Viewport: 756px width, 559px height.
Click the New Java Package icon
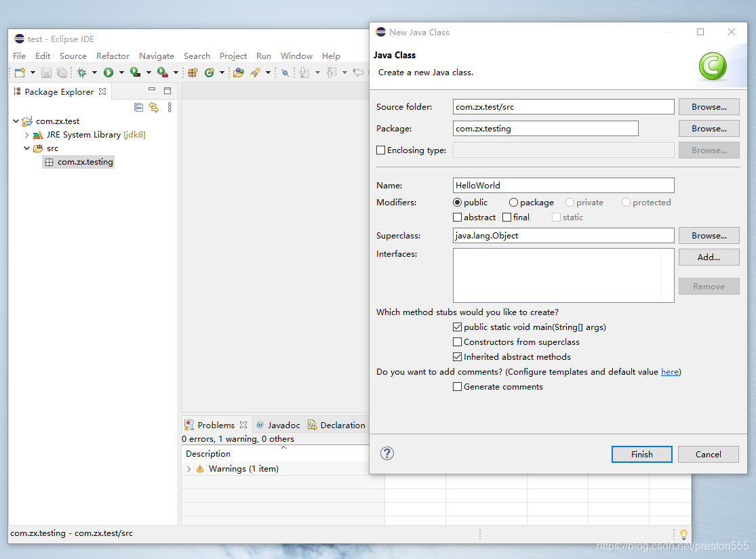click(x=193, y=73)
